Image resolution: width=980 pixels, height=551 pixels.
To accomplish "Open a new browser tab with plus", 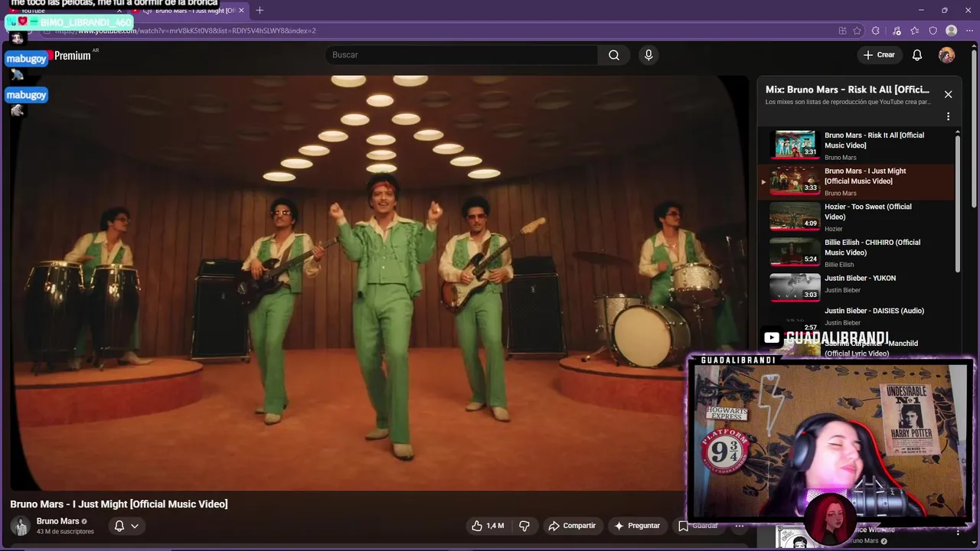I will [260, 10].
